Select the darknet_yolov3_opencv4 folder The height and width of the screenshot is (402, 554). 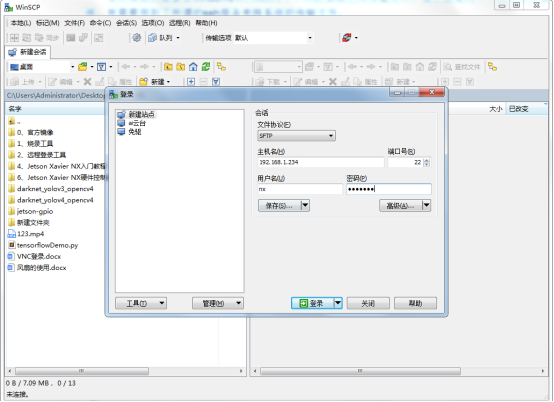(51, 189)
